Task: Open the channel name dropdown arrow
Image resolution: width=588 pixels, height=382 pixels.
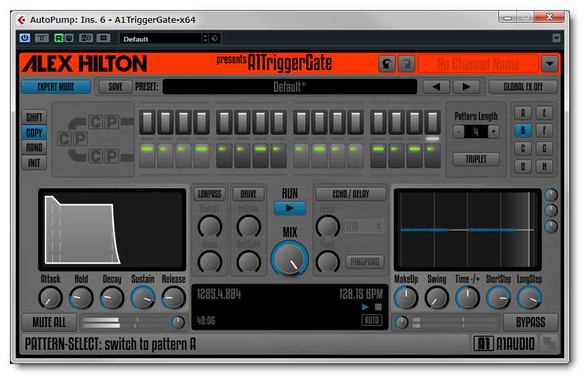Action: [x=550, y=64]
